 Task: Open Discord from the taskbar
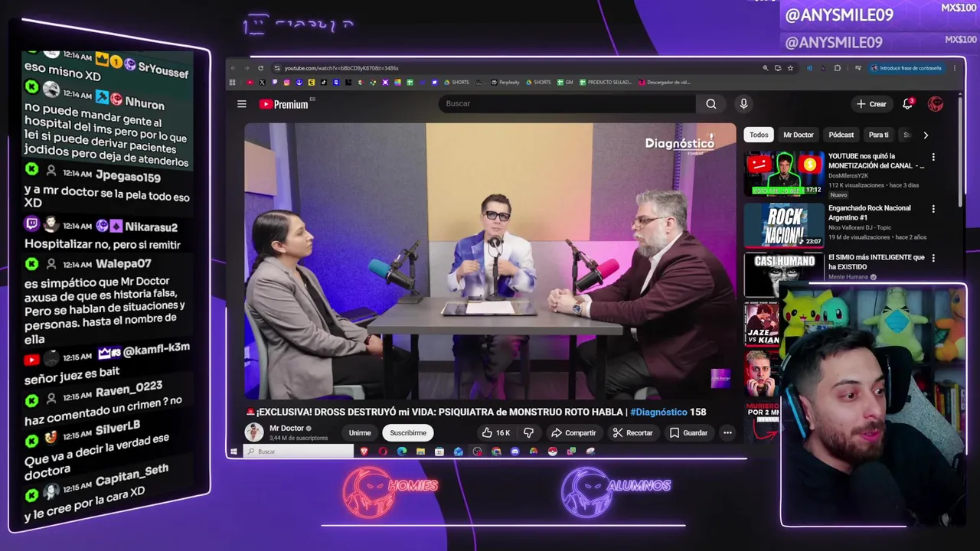[x=514, y=452]
